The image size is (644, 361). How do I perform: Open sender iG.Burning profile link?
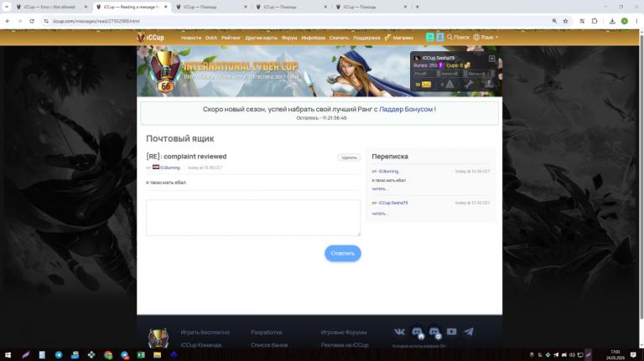click(x=170, y=168)
